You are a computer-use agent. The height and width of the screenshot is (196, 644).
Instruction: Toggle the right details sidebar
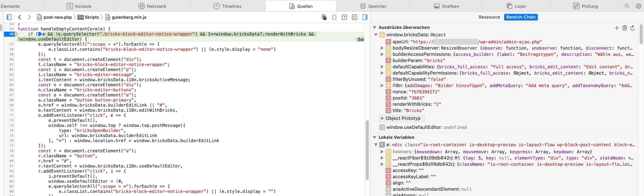coord(365,17)
